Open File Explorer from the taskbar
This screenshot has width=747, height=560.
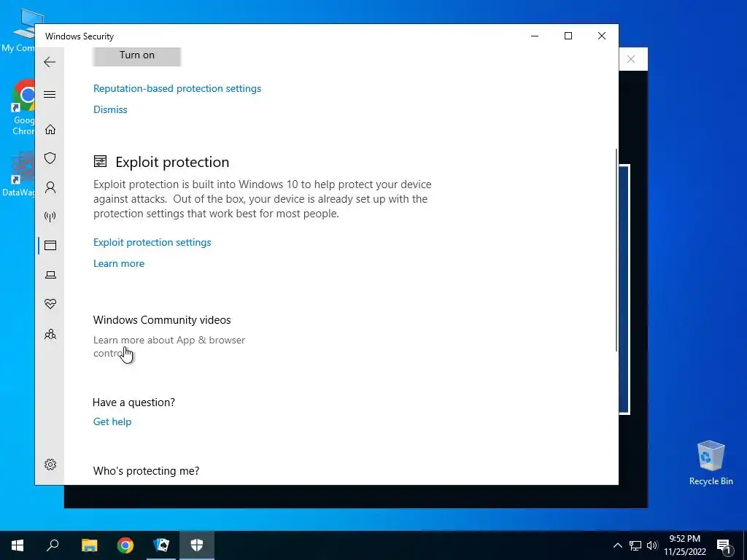(89, 545)
